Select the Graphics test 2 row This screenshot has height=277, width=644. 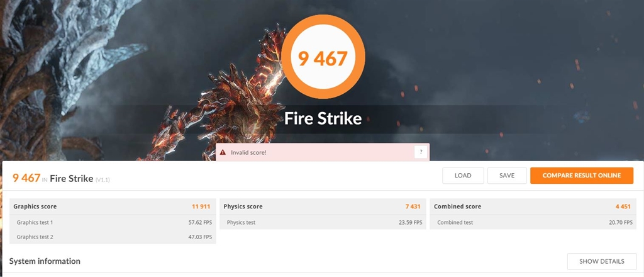113,237
